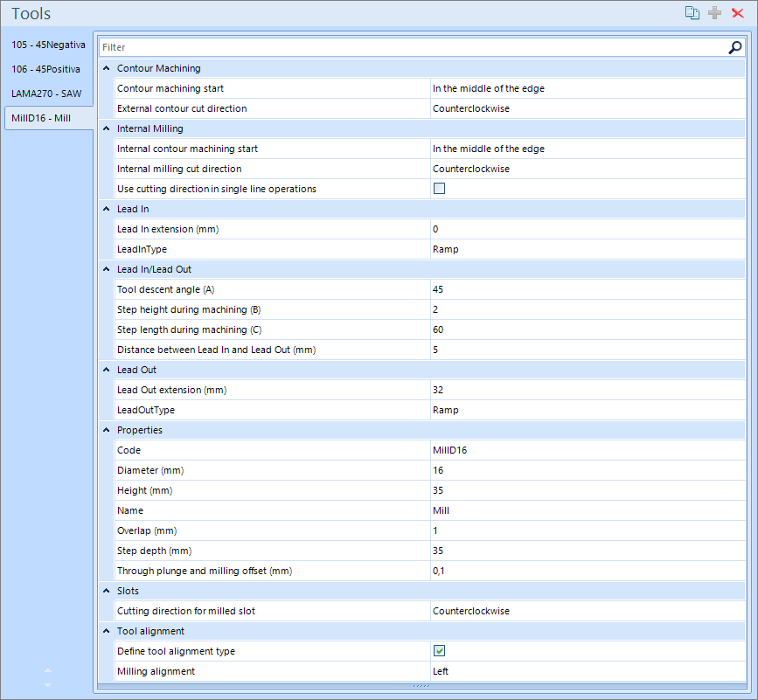Viewport: 758px width, 700px height.
Task: Edit Step height during machining value 2
Action: coord(588,309)
